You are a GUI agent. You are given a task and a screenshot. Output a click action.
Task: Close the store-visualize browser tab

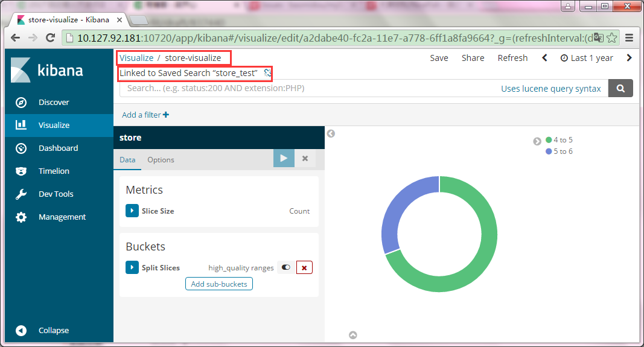pyautogui.click(x=120, y=20)
